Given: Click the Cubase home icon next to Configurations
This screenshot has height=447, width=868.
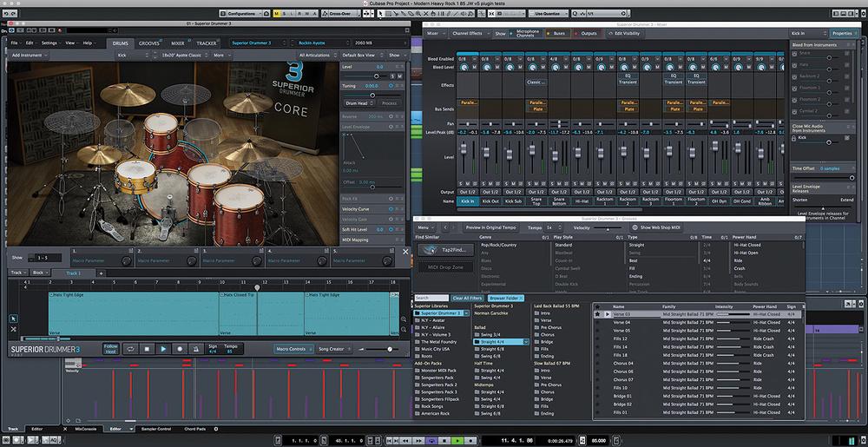Looking at the screenshot, I should point(266,13).
